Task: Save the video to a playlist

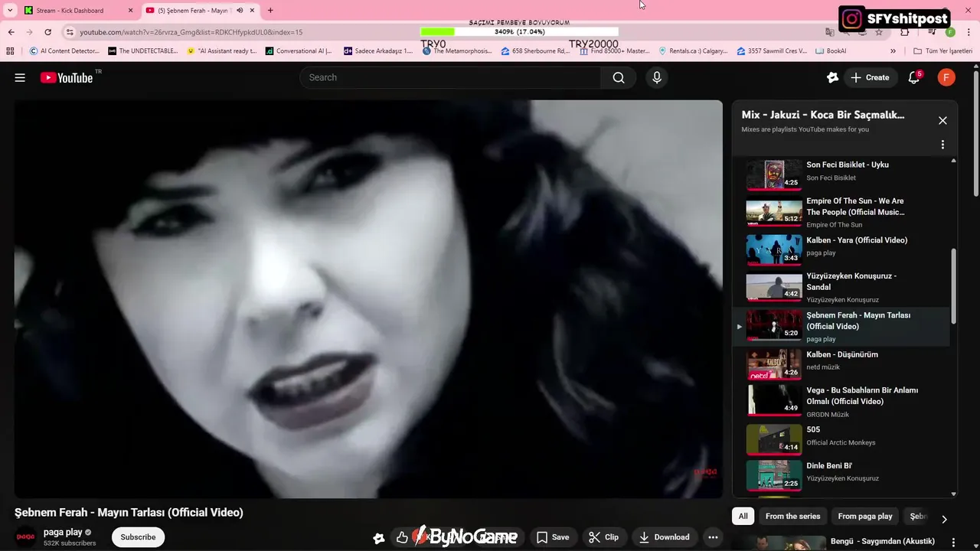Action: (x=553, y=537)
